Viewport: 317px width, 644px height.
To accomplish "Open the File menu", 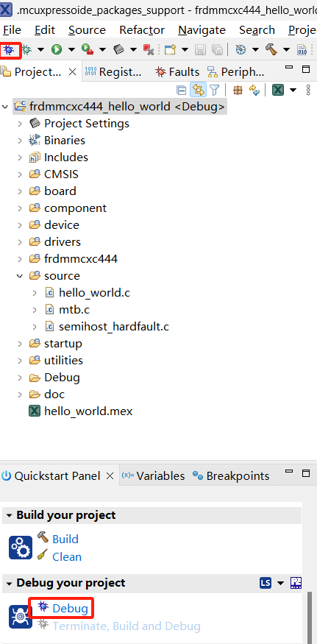I will click(12, 30).
